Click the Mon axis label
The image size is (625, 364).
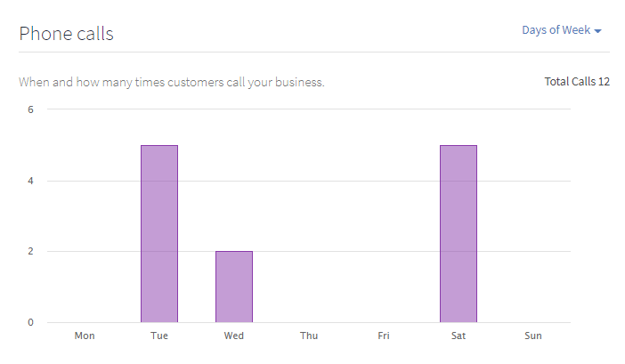click(x=85, y=336)
